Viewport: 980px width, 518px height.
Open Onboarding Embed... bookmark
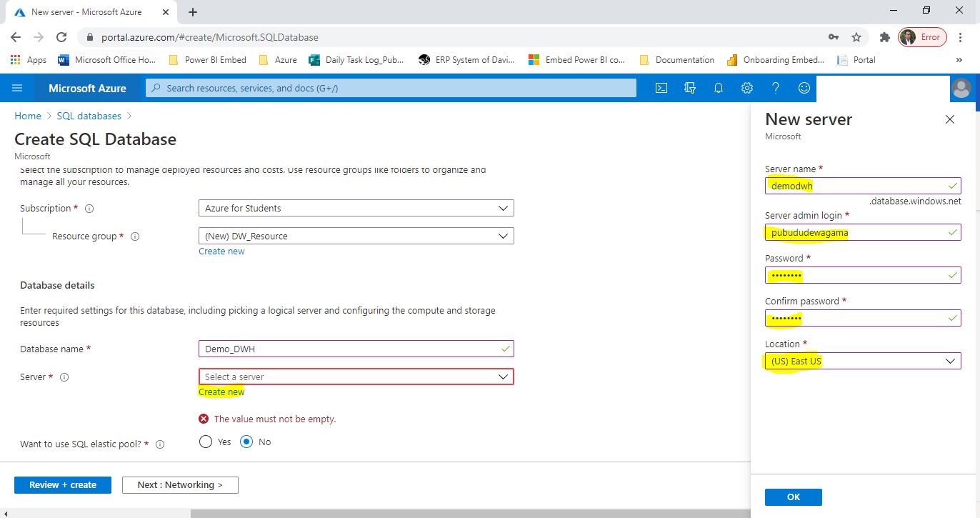tap(776, 60)
